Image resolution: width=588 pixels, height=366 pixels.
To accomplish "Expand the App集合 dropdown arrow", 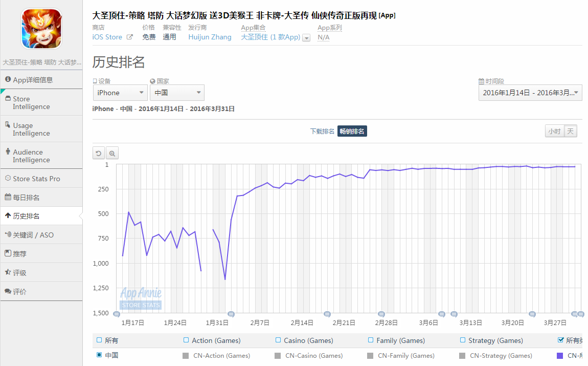I will point(306,37).
